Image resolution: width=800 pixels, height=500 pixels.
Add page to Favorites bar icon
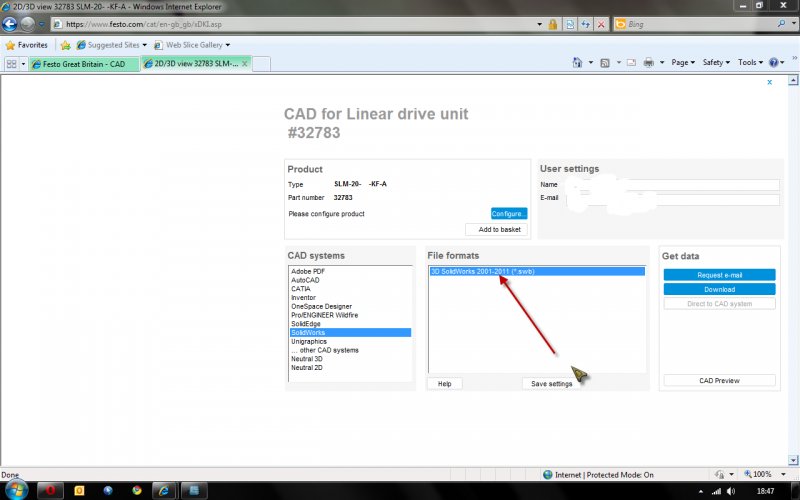point(65,45)
